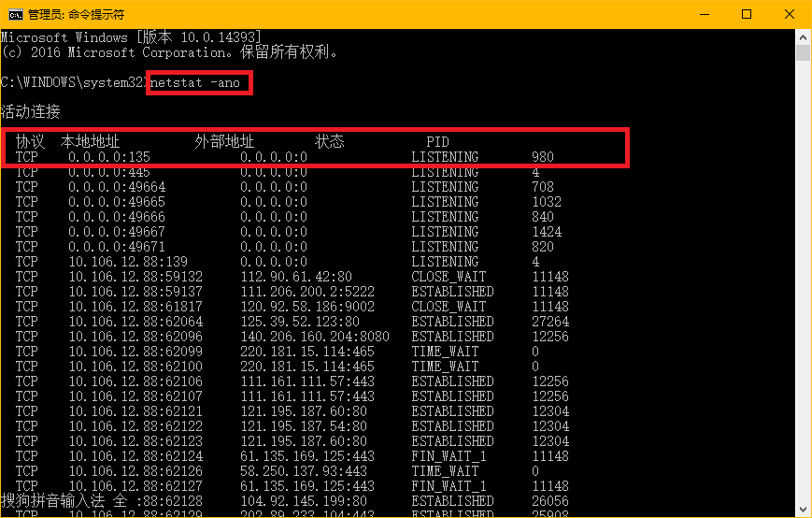
Task: Click local address 0.0.0.0:49671
Action: point(117,247)
